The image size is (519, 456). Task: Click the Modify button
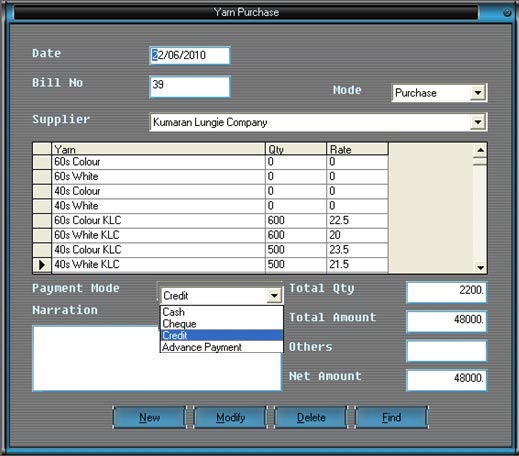click(x=230, y=417)
